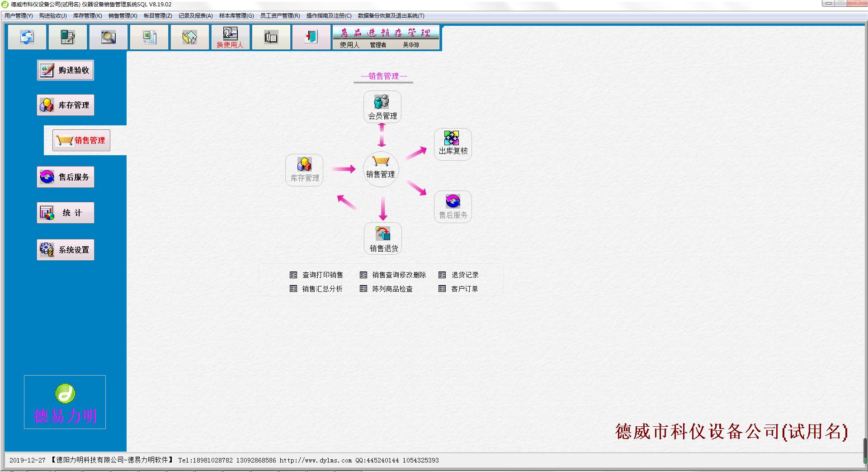
Task: Select 购进验收 in the sidebar
Action: pyautogui.click(x=66, y=70)
